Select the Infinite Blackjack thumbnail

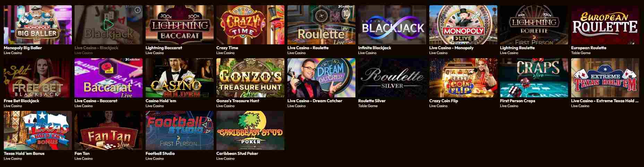pyautogui.click(x=392, y=25)
